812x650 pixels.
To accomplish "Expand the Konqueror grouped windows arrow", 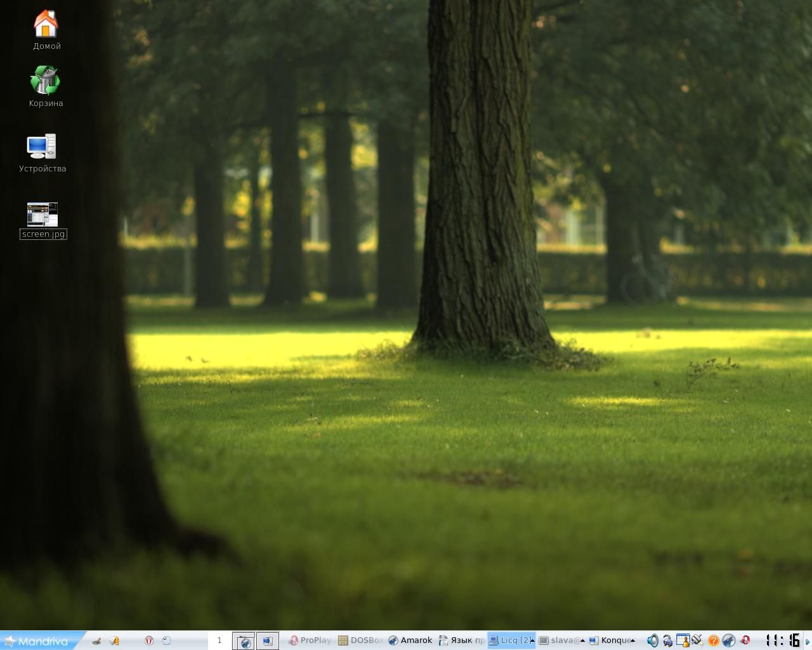I will coord(632,640).
